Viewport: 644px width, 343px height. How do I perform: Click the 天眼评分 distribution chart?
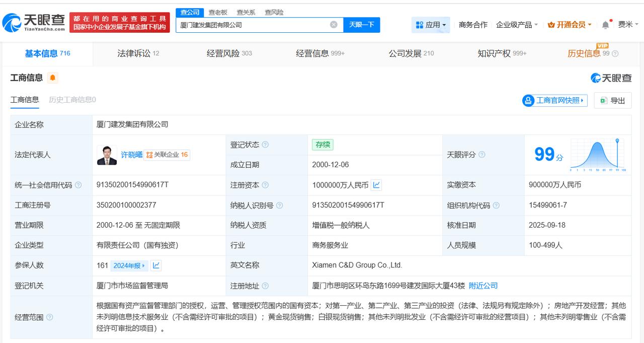(x=598, y=155)
